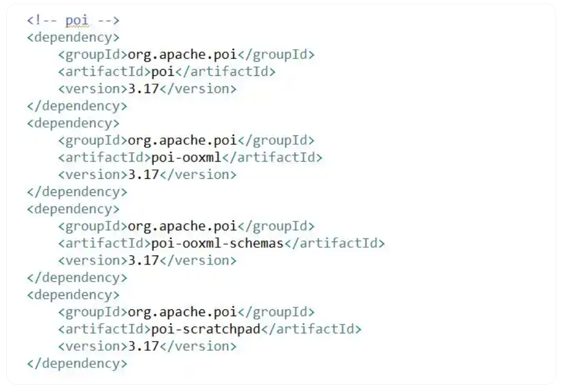The image size is (564, 392).
Task: Click the first 3.17 version value
Action: click(143, 89)
